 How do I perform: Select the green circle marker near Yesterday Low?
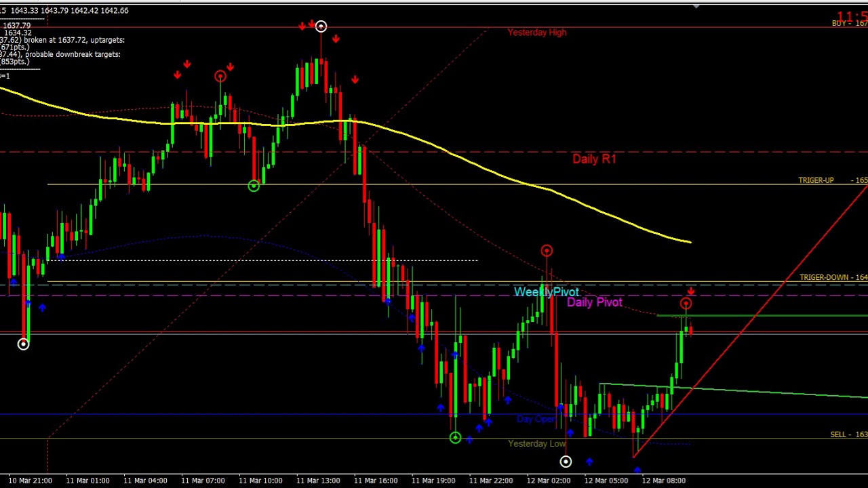455,438
